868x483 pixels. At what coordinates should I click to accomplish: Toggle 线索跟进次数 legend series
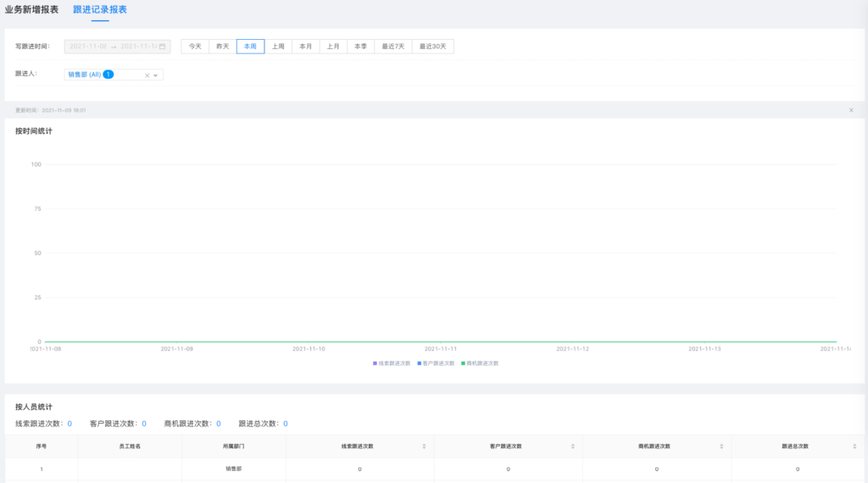coord(392,363)
